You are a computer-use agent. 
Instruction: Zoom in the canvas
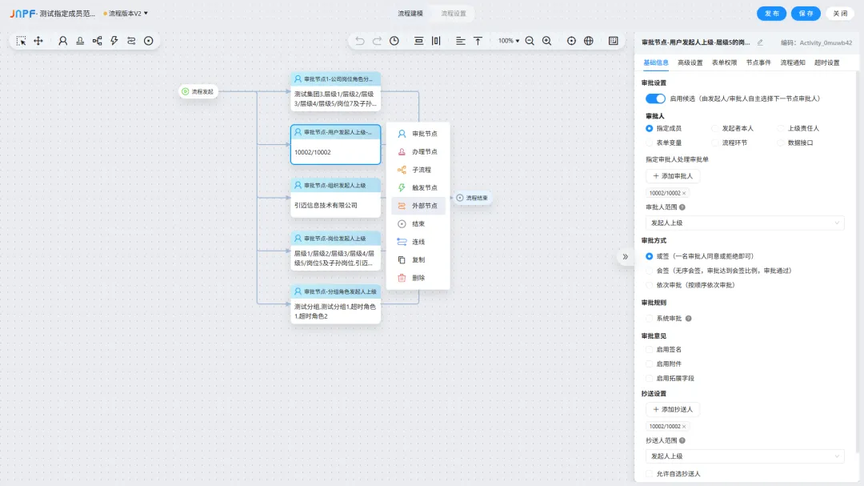[547, 41]
